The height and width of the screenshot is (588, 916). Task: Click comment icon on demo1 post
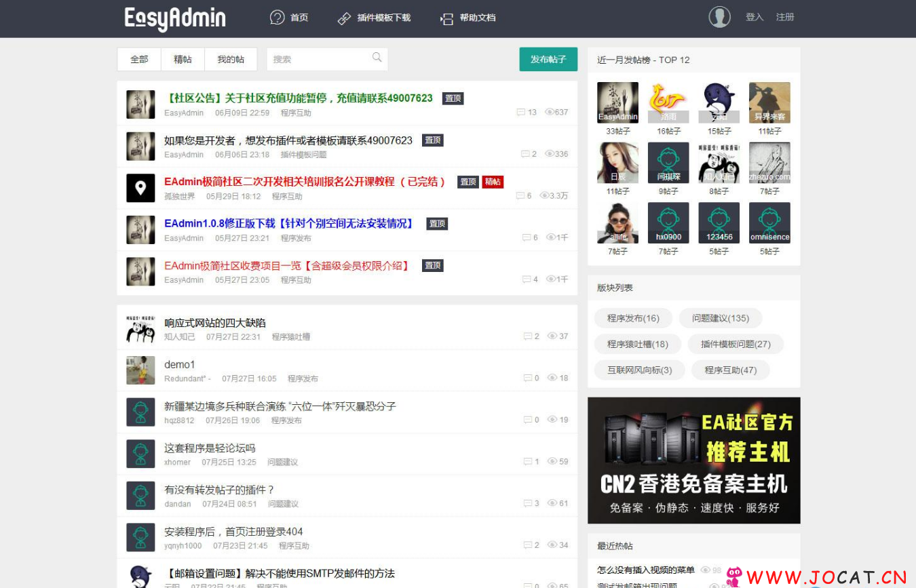click(528, 378)
